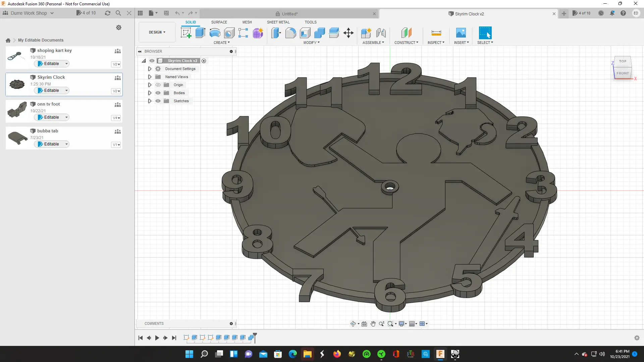
Task: Select the Offset Plane construct tool
Action: (406, 33)
